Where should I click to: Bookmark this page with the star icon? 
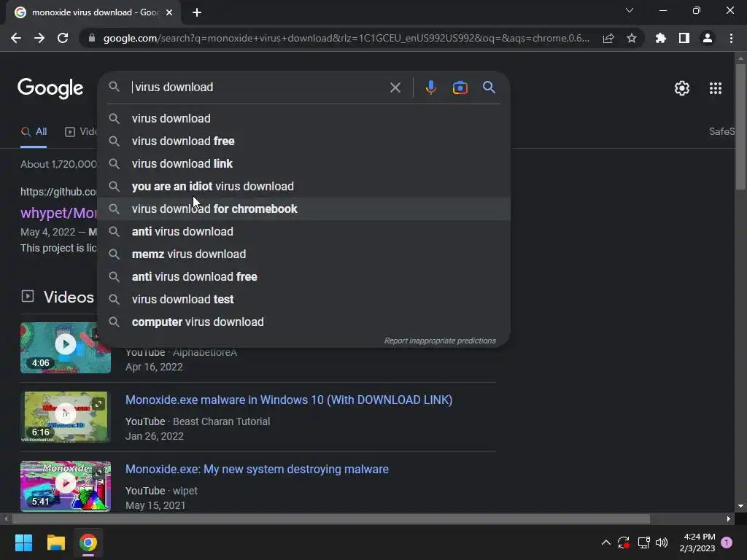tap(632, 38)
